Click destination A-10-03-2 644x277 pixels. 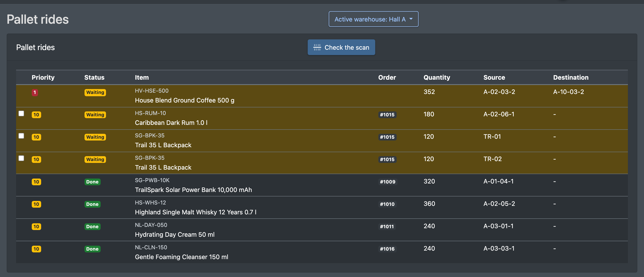tap(568, 92)
